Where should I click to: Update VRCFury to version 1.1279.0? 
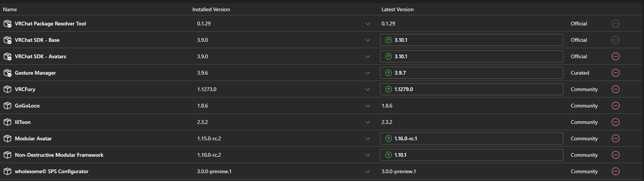(x=471, y=89)
